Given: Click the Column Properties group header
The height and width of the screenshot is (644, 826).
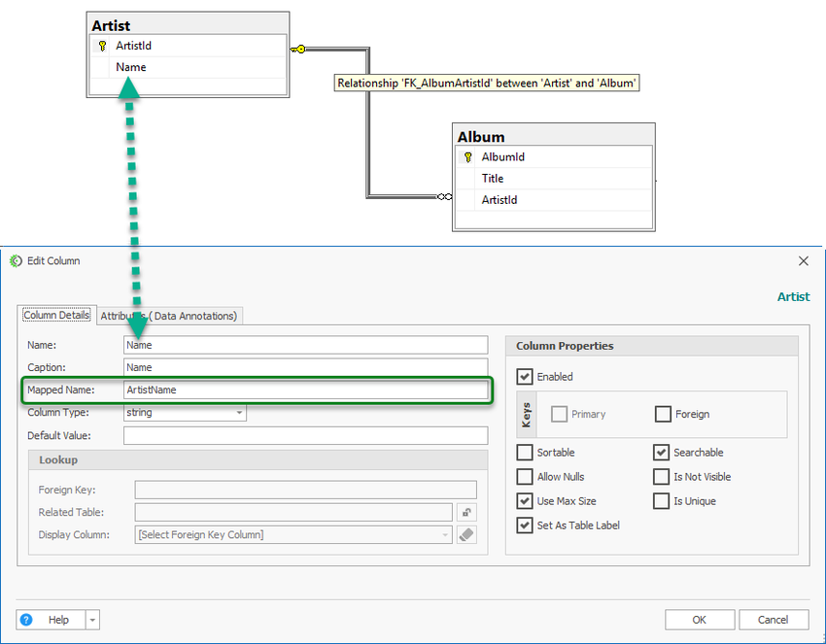Looking at the screenshot, I should pyautogui.click(x=652, y=346).
